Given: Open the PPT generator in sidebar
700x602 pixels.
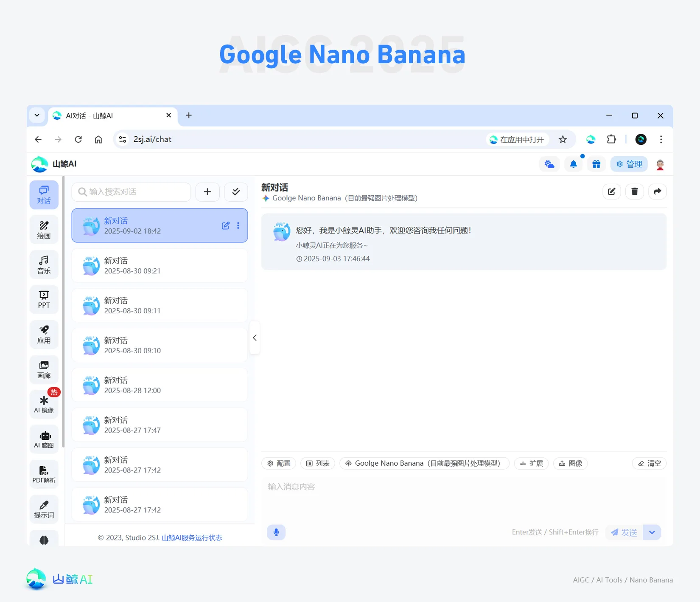Looking at the screenshot, I should click(x=44, y=300).
